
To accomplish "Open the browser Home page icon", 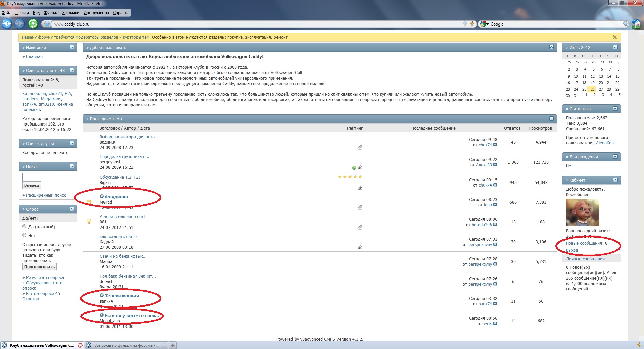I will pos(636,23).
